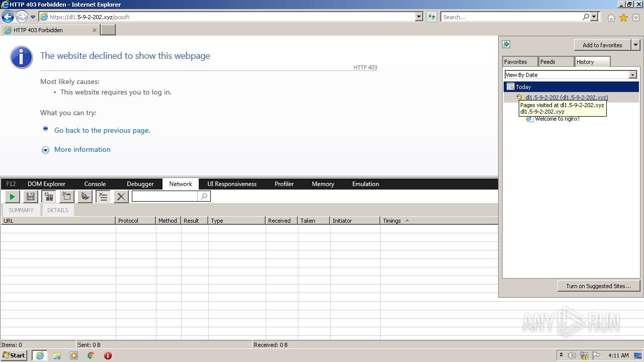Export captured traffic using the save icon

[30, 196]
